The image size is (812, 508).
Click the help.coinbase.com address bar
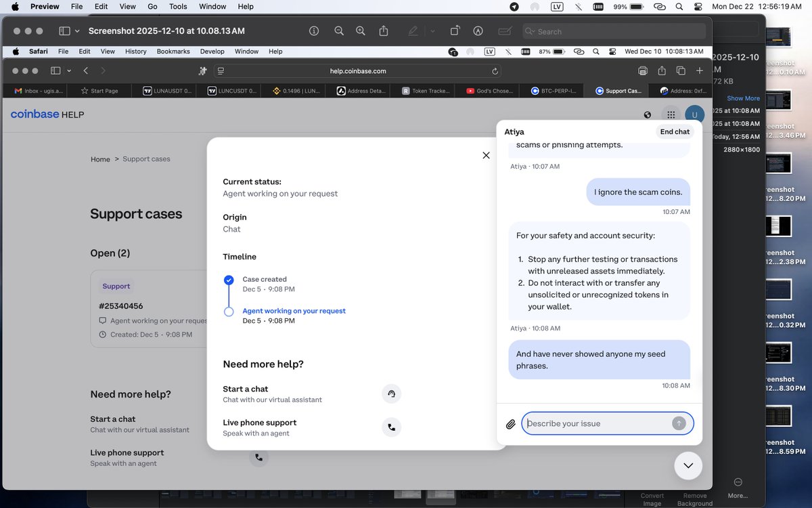358,71
